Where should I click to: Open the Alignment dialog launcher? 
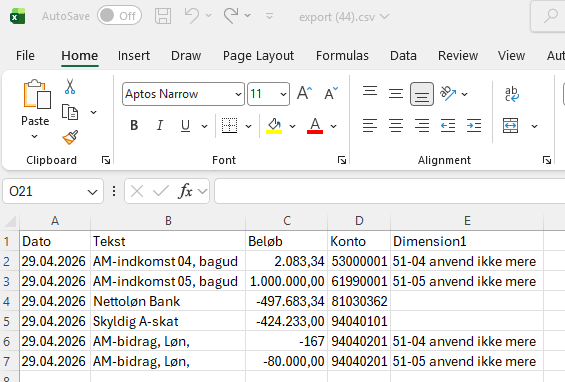tap(547, 160)
